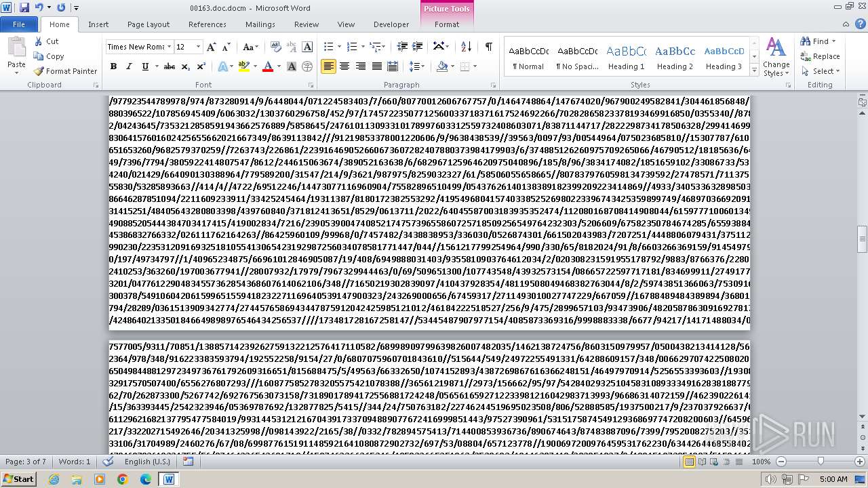This screenshot has height=488, width=868.
Task: Switch to the Insert tab
Action: [98, 24]
